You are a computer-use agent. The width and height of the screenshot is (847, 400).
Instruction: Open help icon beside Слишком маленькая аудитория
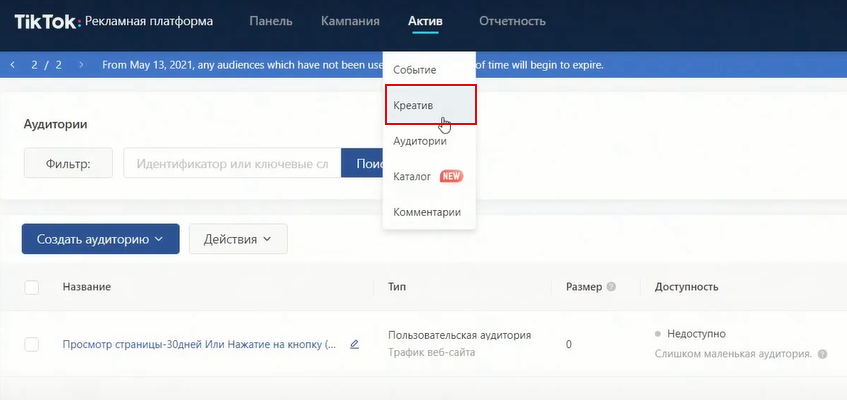pos(822,355)
